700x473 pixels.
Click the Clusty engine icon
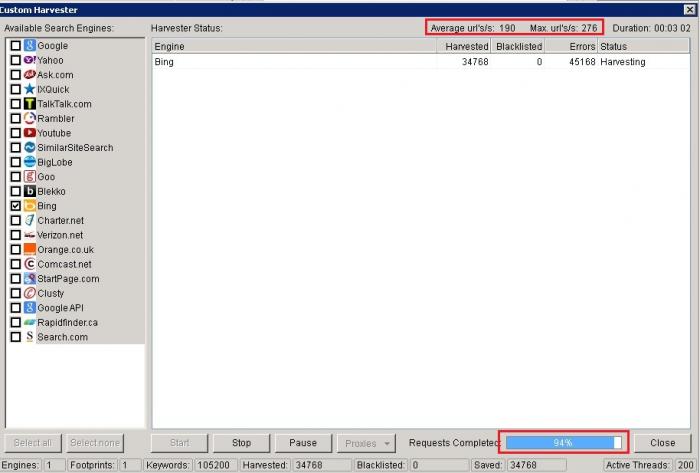click(x=29, y=293)
